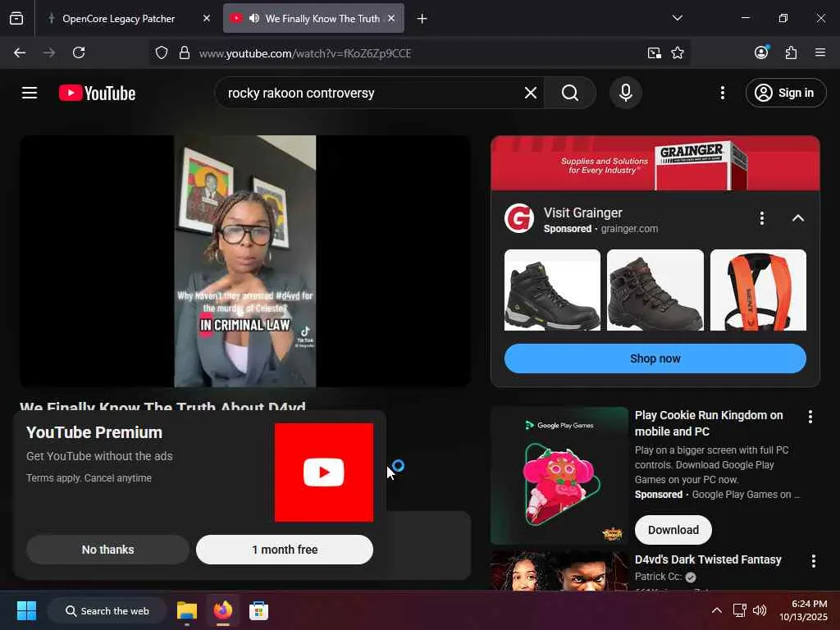840x630 pixels.
Task: Open YouTube guide hamburger menu
Action: click(x=30, y=93)
